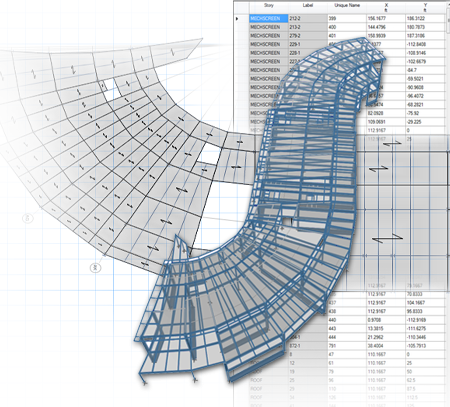Click label cell 279-2
Viewport: 450px width, 407px height.
(x=308, y=36)
